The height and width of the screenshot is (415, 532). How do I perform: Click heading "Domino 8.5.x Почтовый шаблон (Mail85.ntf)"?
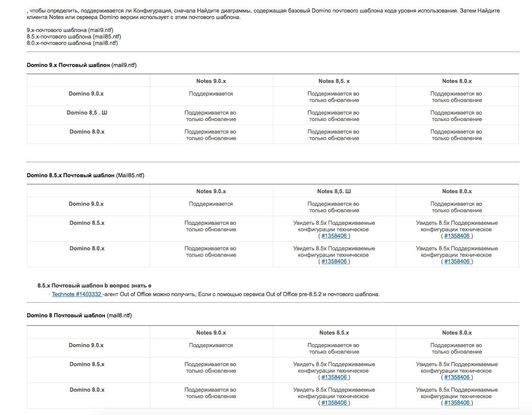pyautogui.click(x=85, y=176)
